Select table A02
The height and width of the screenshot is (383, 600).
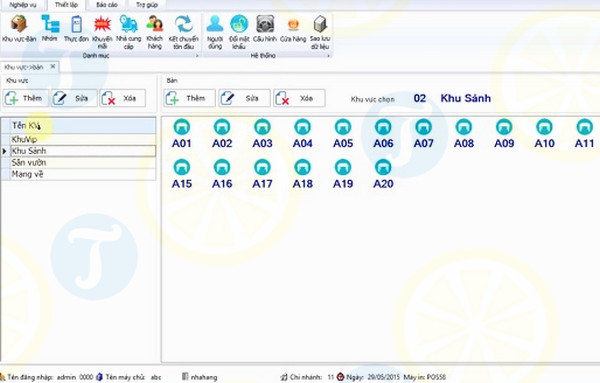click(x=222, y=134)
